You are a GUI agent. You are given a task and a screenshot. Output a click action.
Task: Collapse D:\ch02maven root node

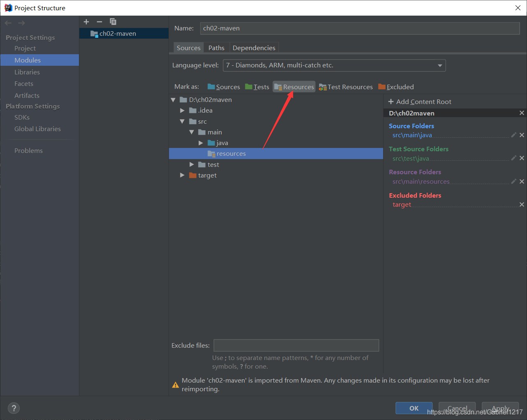point(173,100)
